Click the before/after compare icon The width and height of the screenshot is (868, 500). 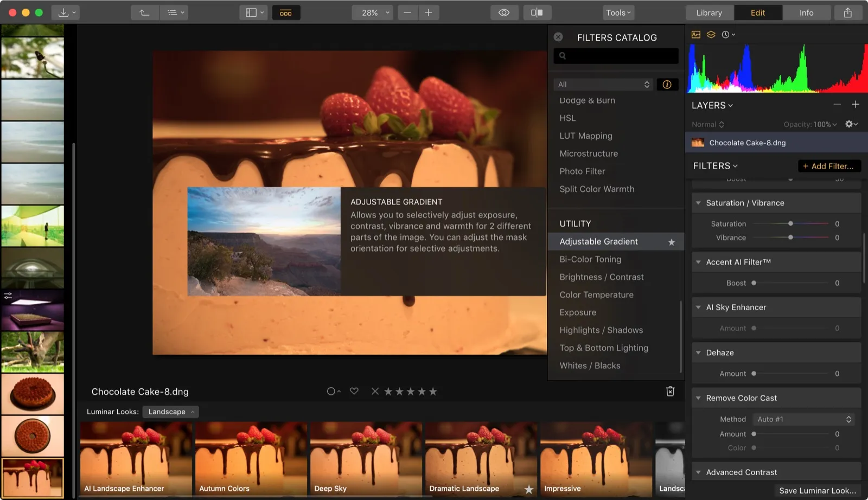537,12
